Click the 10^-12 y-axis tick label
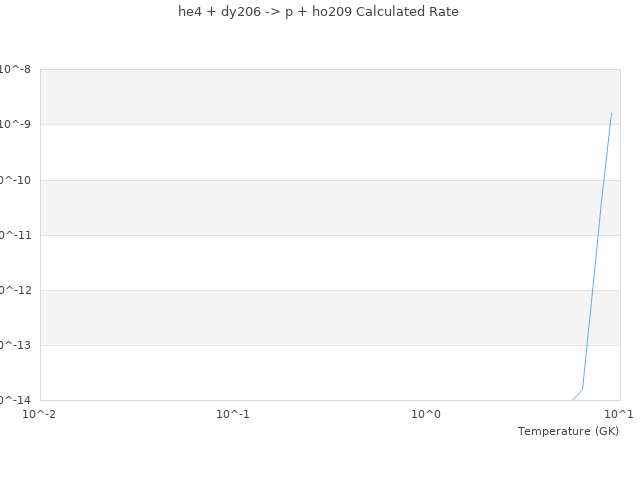 (x=14, y=290)
